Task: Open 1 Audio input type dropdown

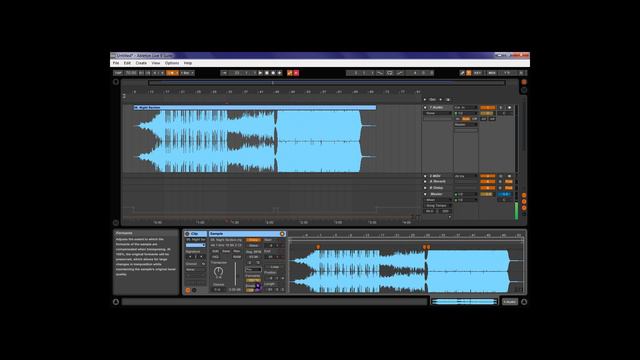Action: coord(466,107)
